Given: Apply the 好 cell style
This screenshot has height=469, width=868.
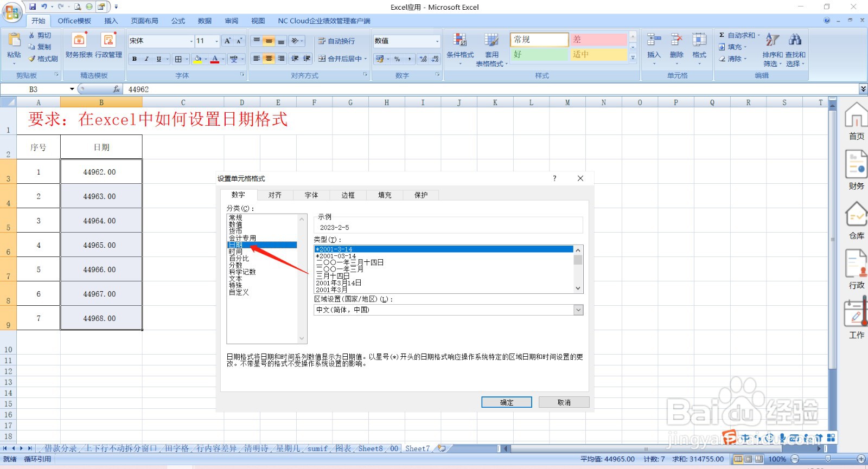Looking at the screenshot, I should point(539,55).
